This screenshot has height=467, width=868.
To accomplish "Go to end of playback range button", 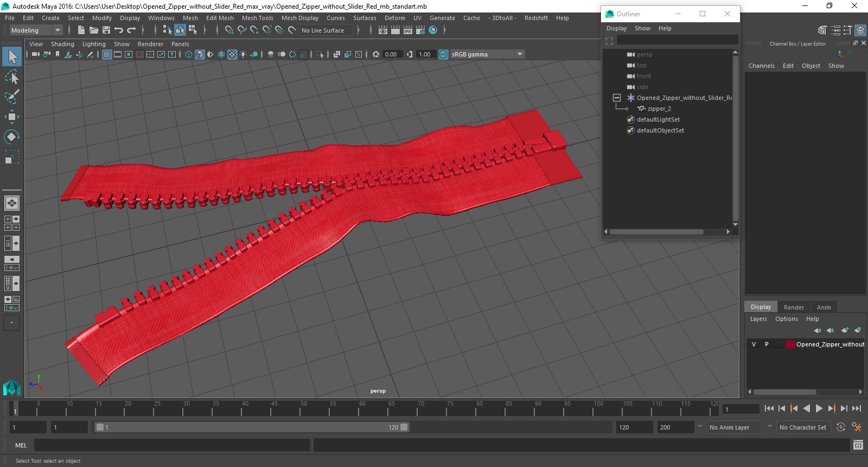I will (857, 408).
